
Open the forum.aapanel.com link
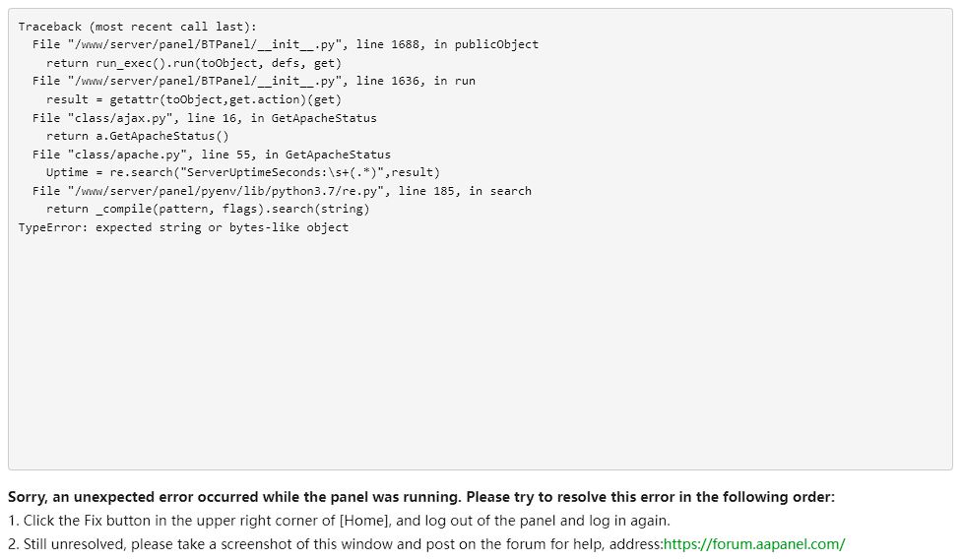pos(753,543)
